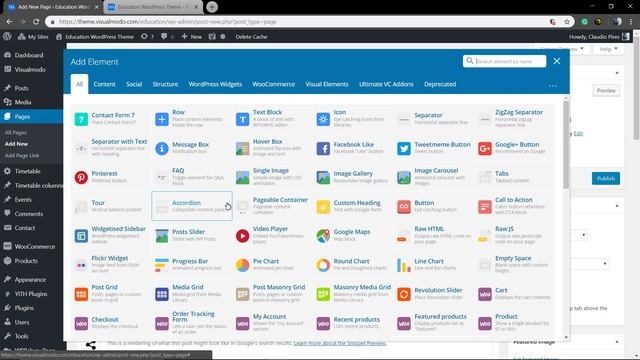Choose the Icon element
This screenshot has height=360, width=640.
[x=353, y=119]
